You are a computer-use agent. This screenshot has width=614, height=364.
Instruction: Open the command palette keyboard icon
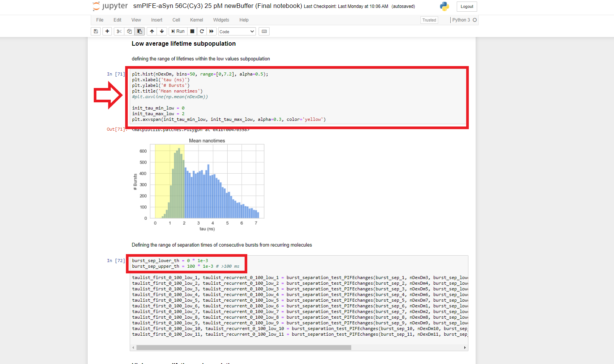coord(264,31)
